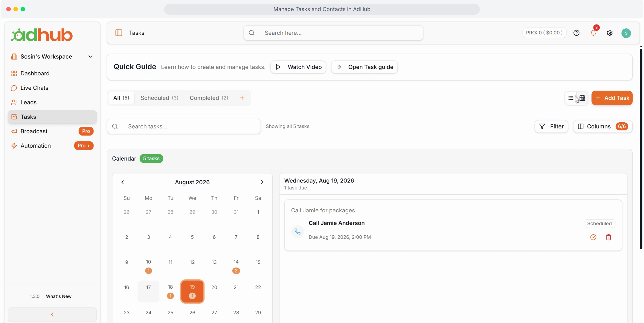Screen dimensions: 644x323
Task: Click the page vertical scrollbar
Action: (x=641, y=149)
